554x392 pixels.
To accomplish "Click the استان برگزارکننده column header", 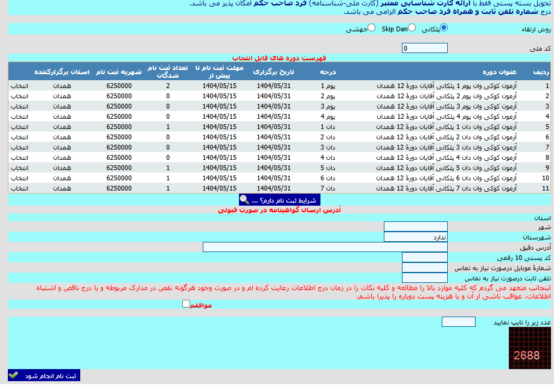I will [62, 72].
